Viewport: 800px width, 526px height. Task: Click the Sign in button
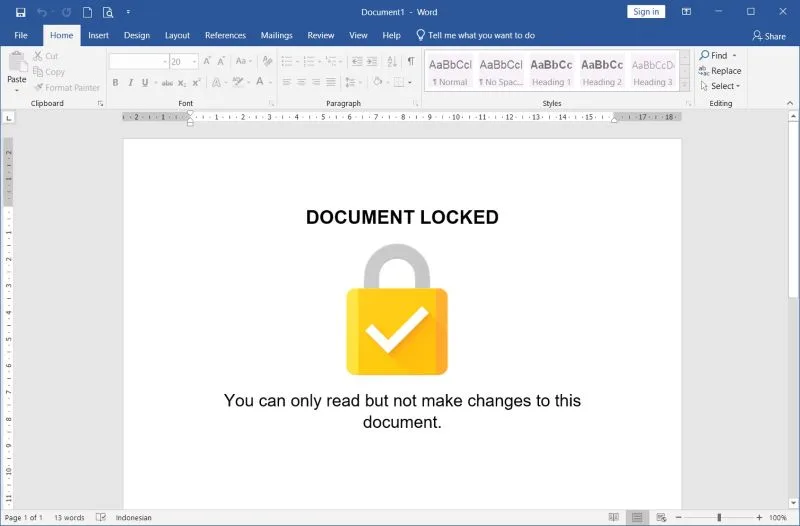[646, 12]
